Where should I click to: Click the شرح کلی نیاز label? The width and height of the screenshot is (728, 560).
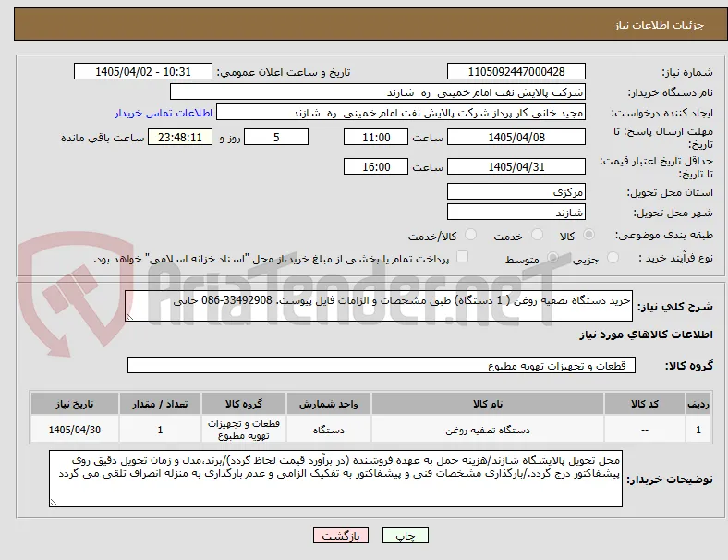pyautogui.click(x=674, y=307)
